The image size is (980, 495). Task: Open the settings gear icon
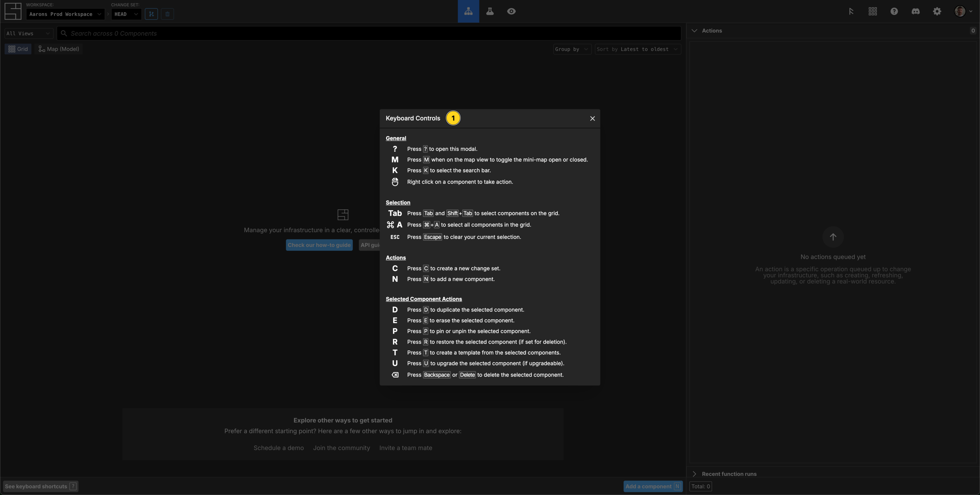click(937, 11)
